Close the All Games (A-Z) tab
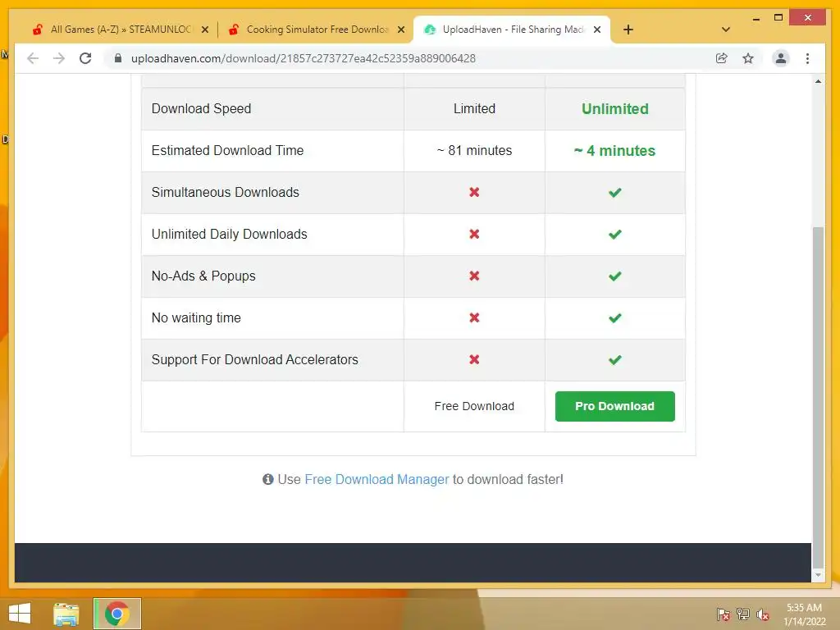The image size is (840, 630). click(204, 30)
